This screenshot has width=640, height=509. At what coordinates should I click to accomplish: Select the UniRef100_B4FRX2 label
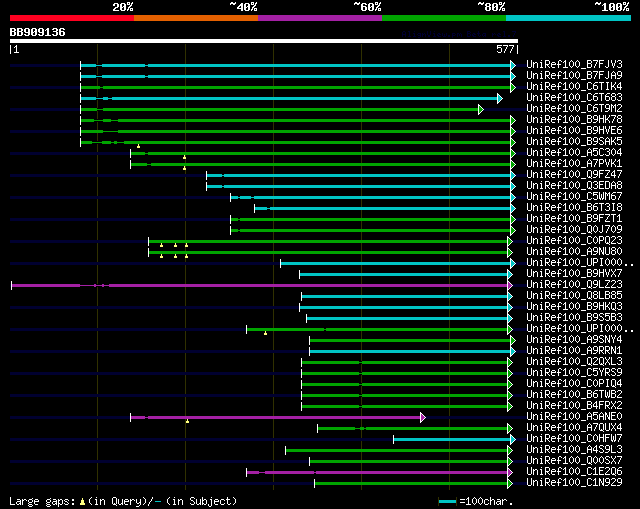(574, 406)
